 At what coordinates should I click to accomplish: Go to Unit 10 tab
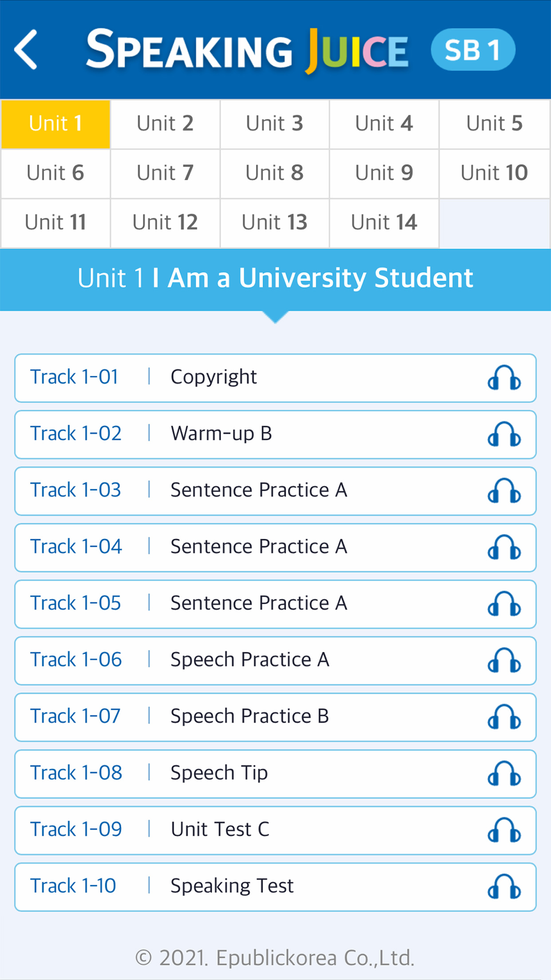(494, 173)
